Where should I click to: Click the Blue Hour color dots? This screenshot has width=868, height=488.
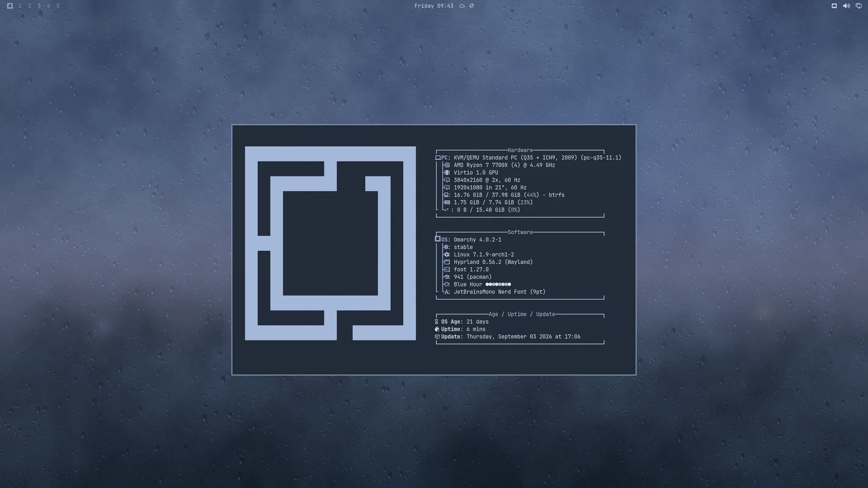[498, 285]
